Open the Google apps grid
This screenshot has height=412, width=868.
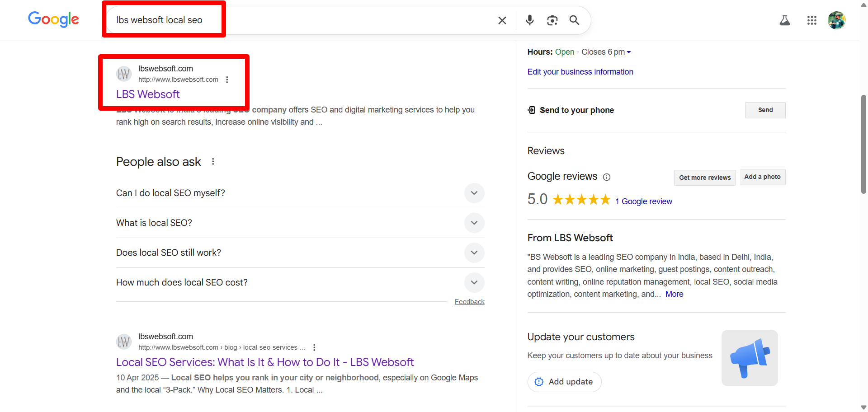point(811,20)
